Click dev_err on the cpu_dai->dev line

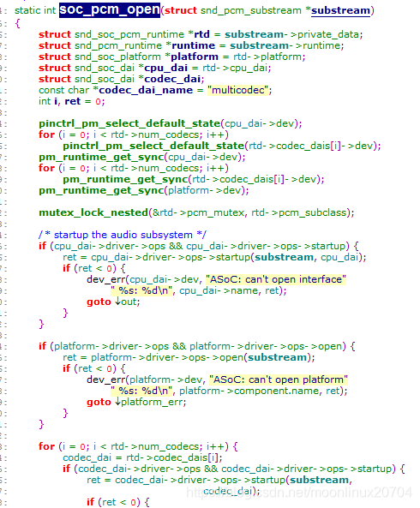coord(106,279)
